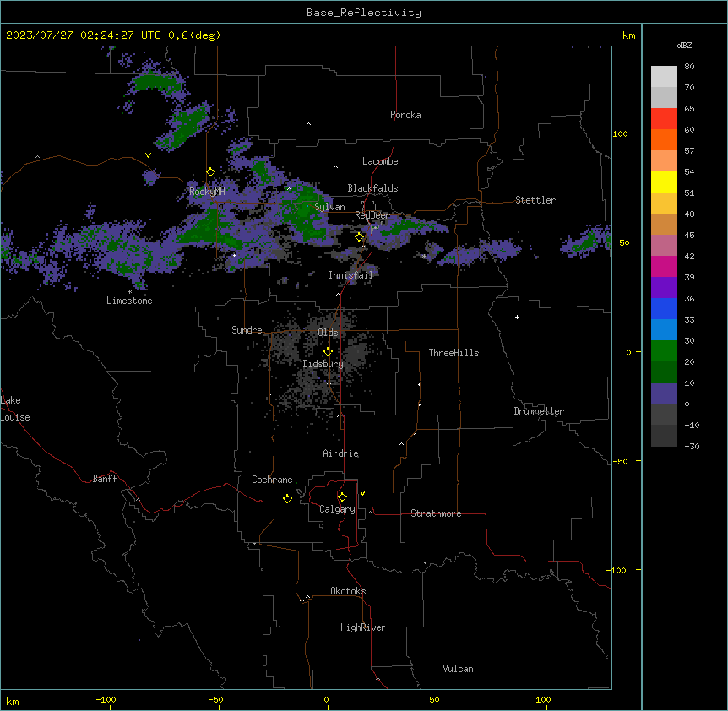Screen dimensions: 728x711
Task: Click the Base_Reflectivity title
Action: [x=364, y=13]
